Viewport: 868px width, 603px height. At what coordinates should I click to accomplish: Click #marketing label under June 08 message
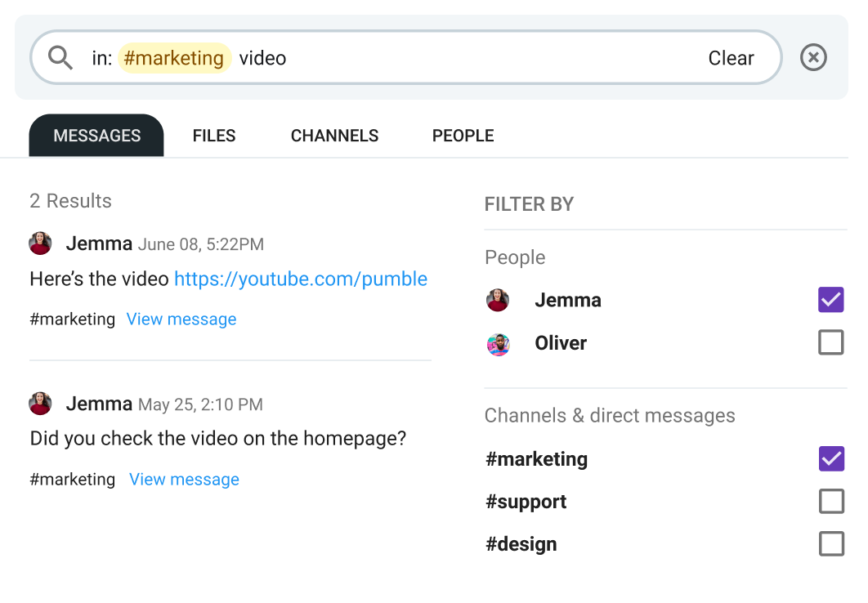[73, 319]
